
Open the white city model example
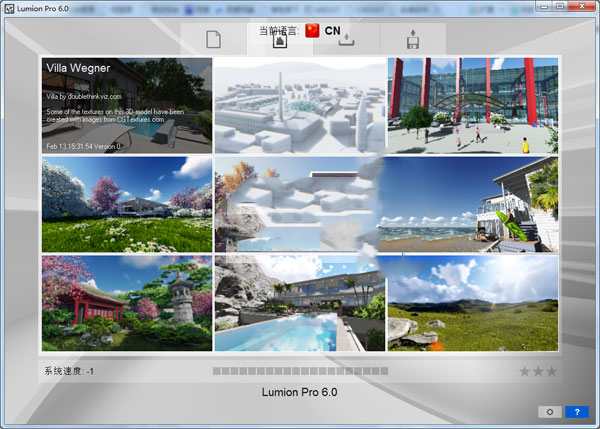tap(299, 105)
